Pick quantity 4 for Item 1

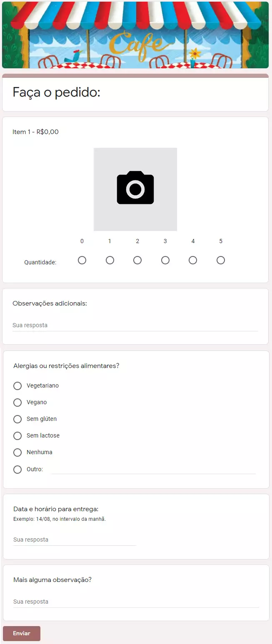(x=193, y=260)
